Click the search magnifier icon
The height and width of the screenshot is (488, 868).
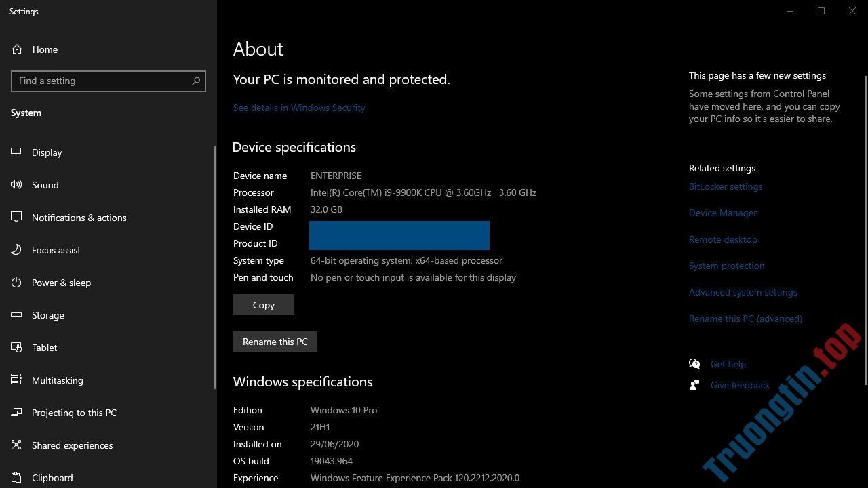(x=196, y=81)
